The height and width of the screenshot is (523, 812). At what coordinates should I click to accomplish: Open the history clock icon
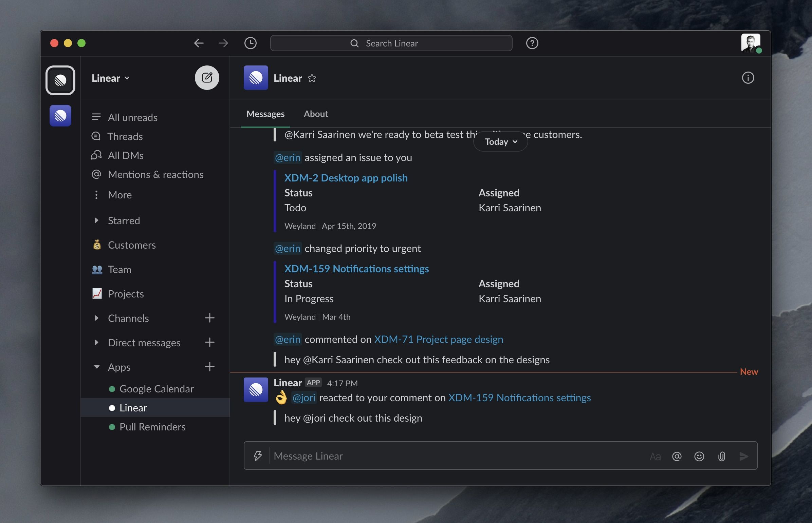tap(250, 43)
